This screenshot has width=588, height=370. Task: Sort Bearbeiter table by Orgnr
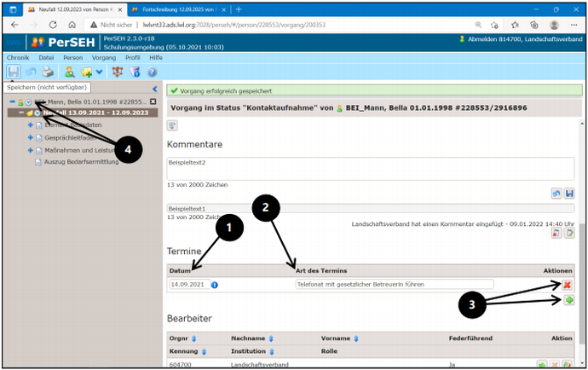click(194, 338)
